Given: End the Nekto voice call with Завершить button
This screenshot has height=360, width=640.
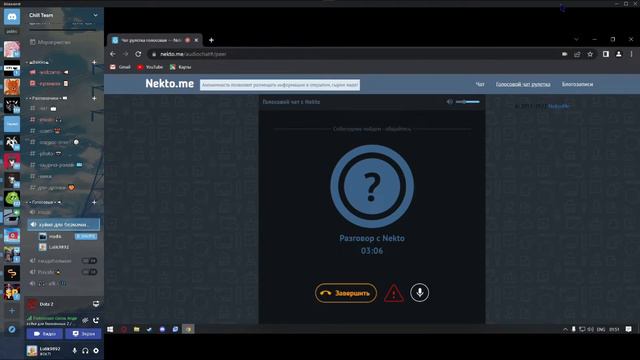Looking at the screenshot, I should [x=346, y=293].
